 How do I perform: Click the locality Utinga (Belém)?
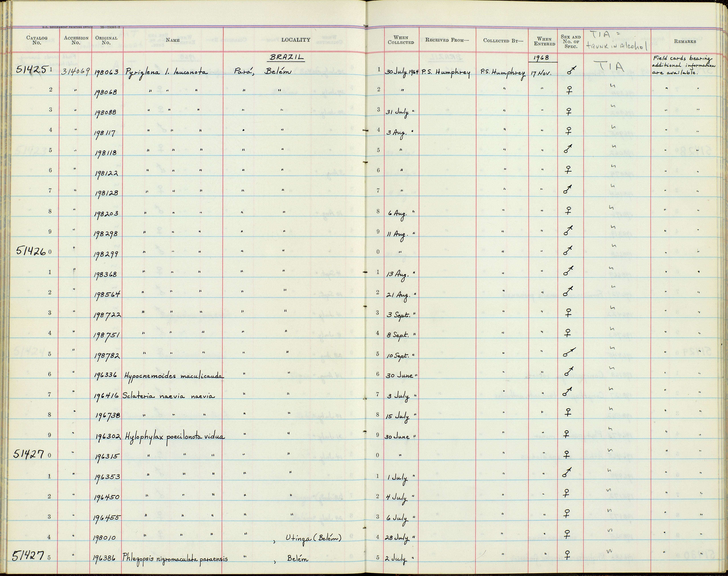click(x=313, y=538)
